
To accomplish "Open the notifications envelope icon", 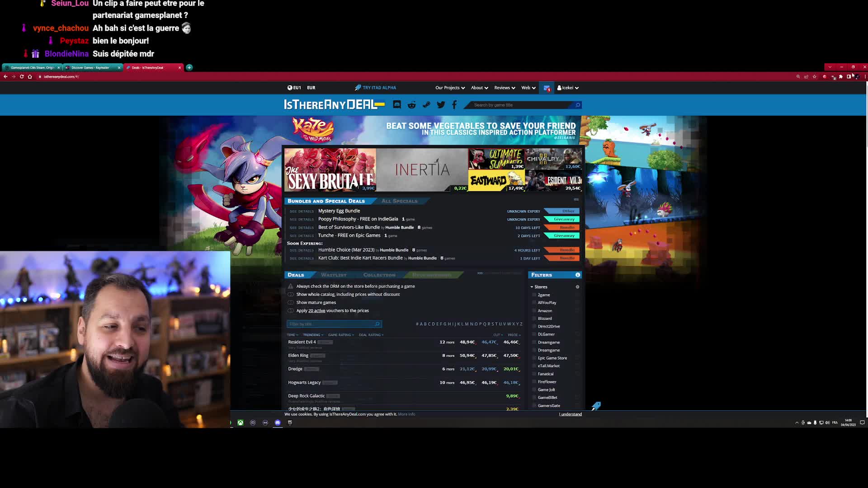I will click(547, 88).
